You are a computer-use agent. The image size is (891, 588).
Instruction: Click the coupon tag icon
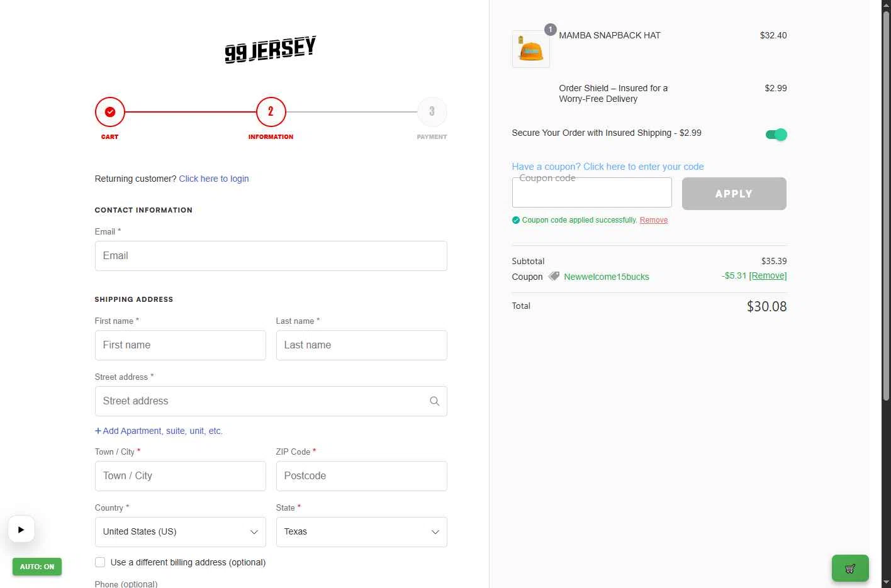click(554, 276)
